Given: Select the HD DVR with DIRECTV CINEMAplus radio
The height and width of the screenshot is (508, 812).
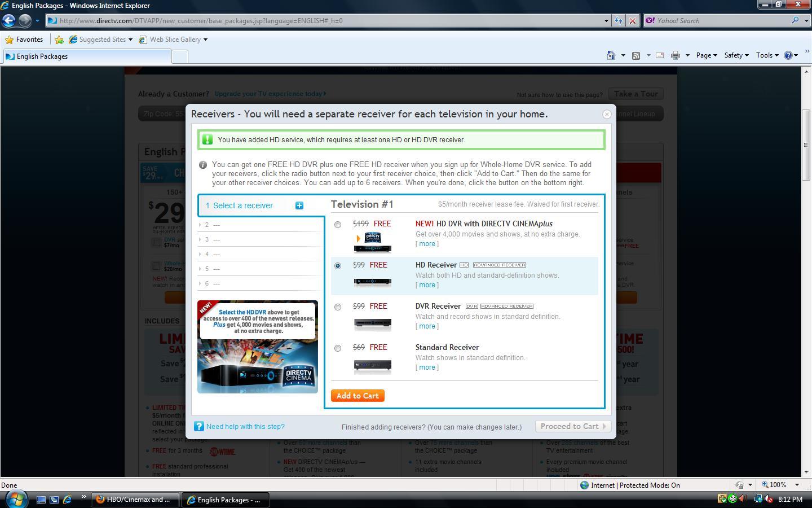Looking at the screenshot, I should [338, 225].
